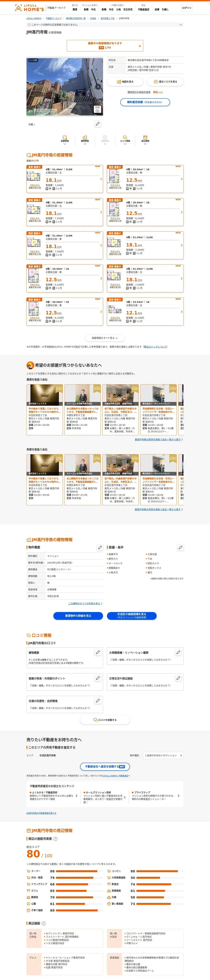Click the 口コミを投稿する button
Viewport: 210px width, 980px height.
(x=105, y=720)
